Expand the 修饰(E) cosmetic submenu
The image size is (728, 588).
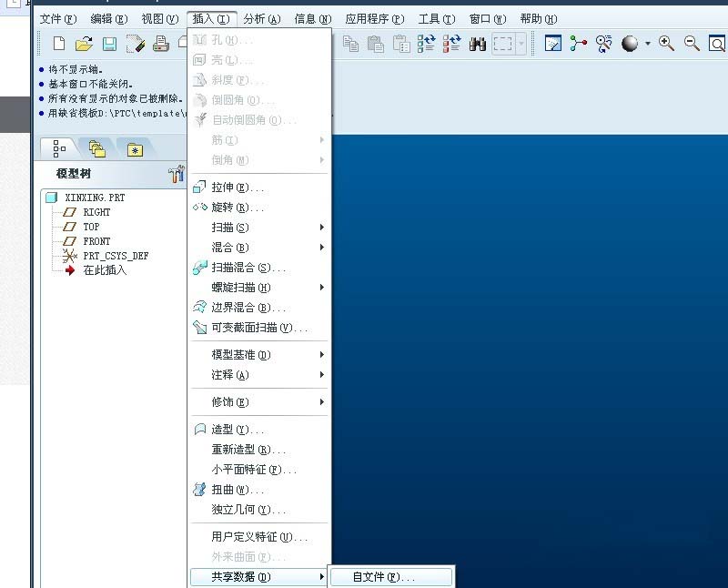(x=259, y=402)
